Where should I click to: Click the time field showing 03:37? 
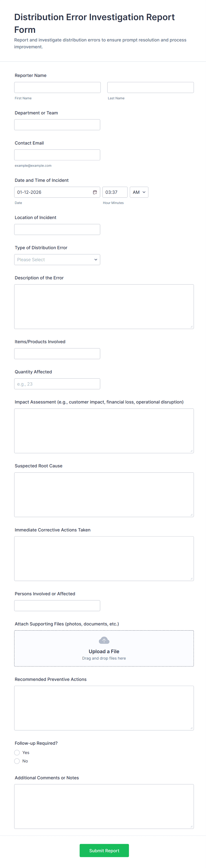115,192
